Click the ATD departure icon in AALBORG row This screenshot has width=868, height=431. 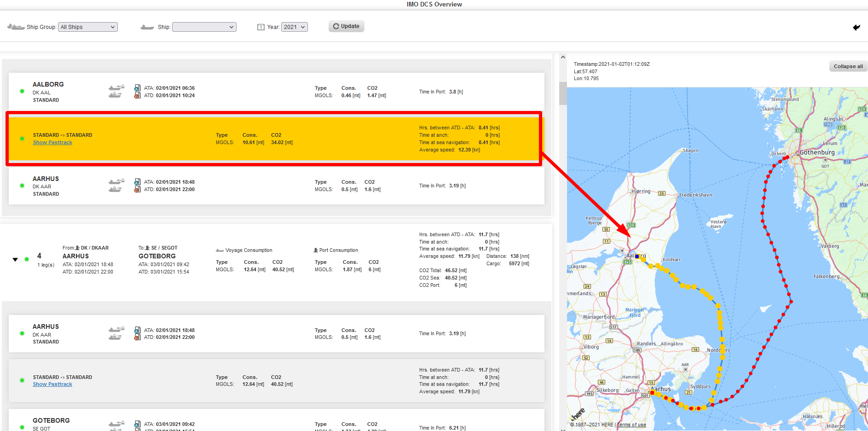tap(137, 95)
